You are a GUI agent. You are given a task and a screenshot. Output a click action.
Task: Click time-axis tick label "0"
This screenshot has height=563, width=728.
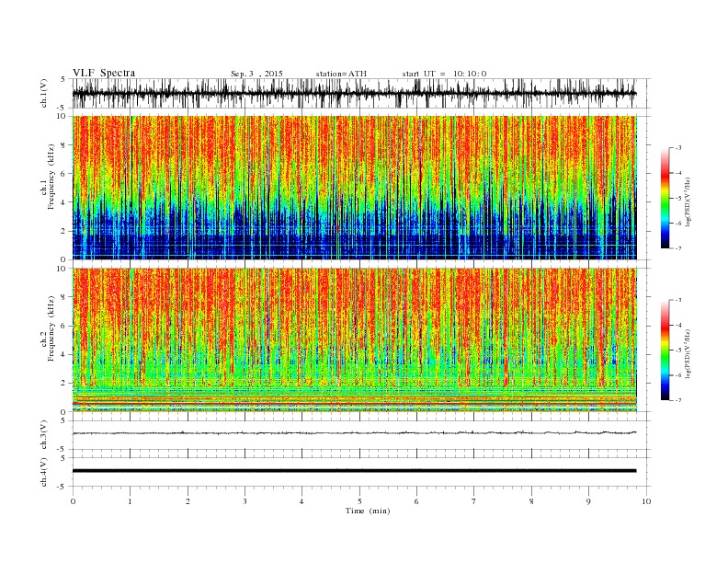click(x=73, y=501)
